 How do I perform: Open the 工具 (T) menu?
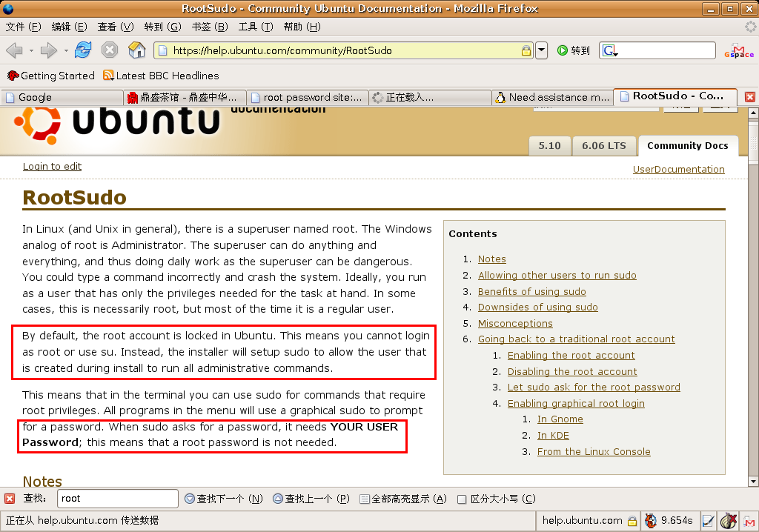[x=256, y=27]
